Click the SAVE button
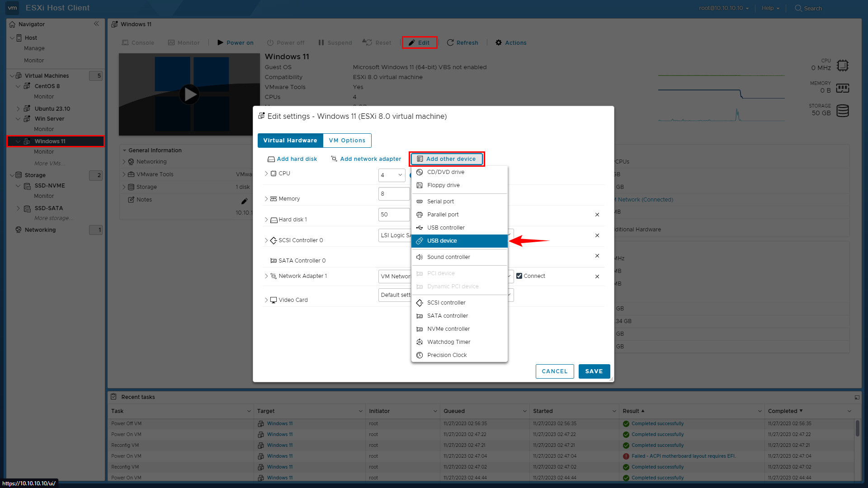This screenshot has width=868, height=488. point(594,371)
